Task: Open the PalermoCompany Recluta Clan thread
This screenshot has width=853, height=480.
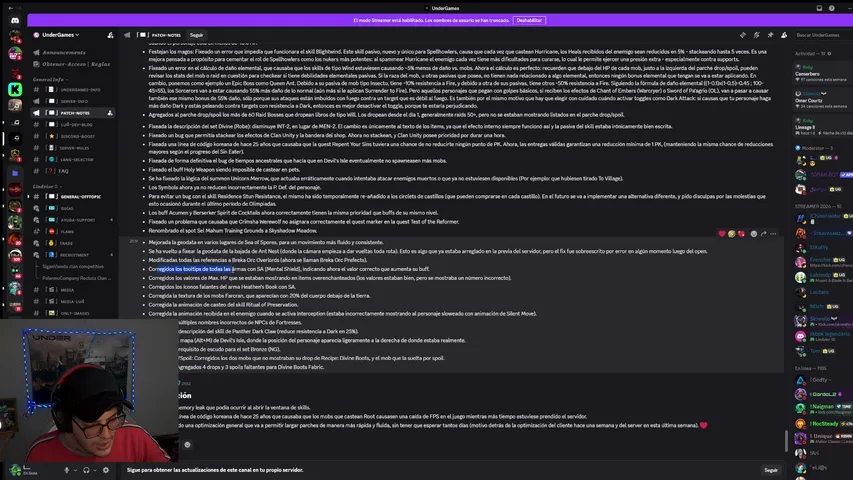Action: (x=76, y=278)
